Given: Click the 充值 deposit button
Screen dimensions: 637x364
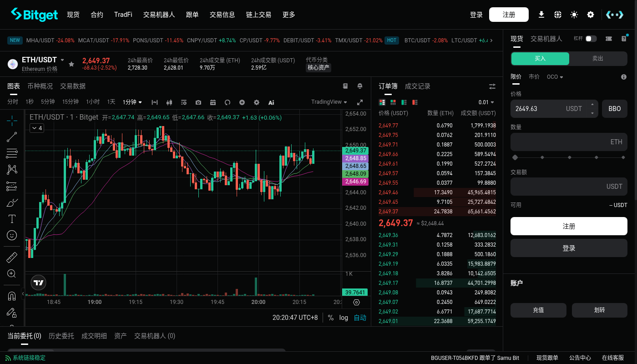Looking at the screenshot, I should pos(538,310).
